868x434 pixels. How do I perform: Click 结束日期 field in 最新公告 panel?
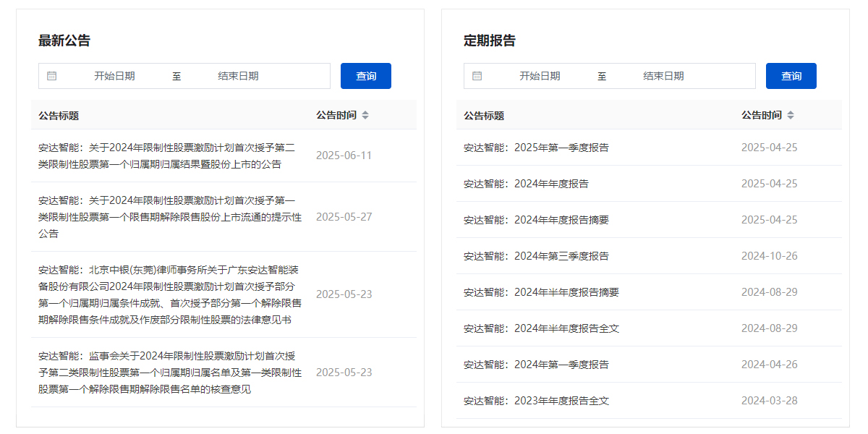239,76
